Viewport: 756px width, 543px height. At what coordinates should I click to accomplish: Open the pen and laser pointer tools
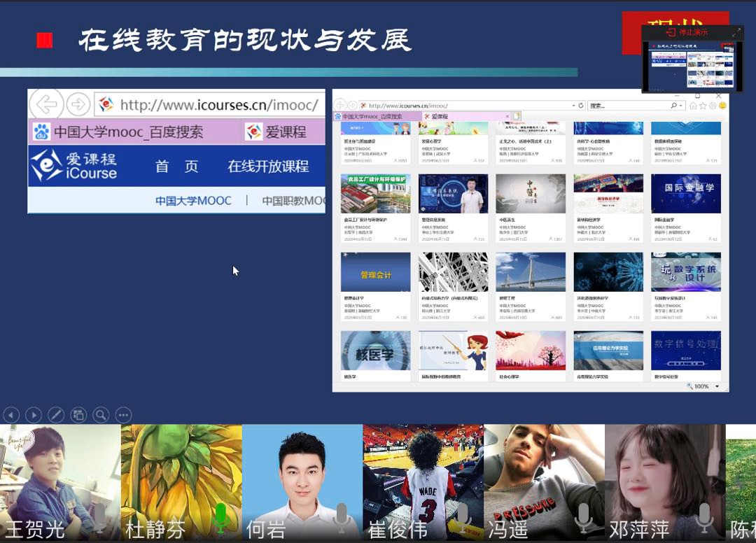56,415
